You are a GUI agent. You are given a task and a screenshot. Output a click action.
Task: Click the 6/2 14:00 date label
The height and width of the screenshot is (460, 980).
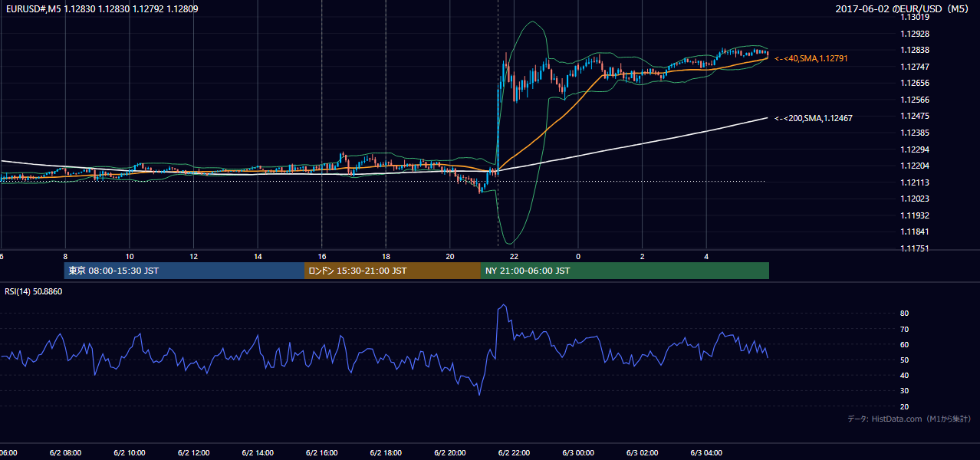258,453
